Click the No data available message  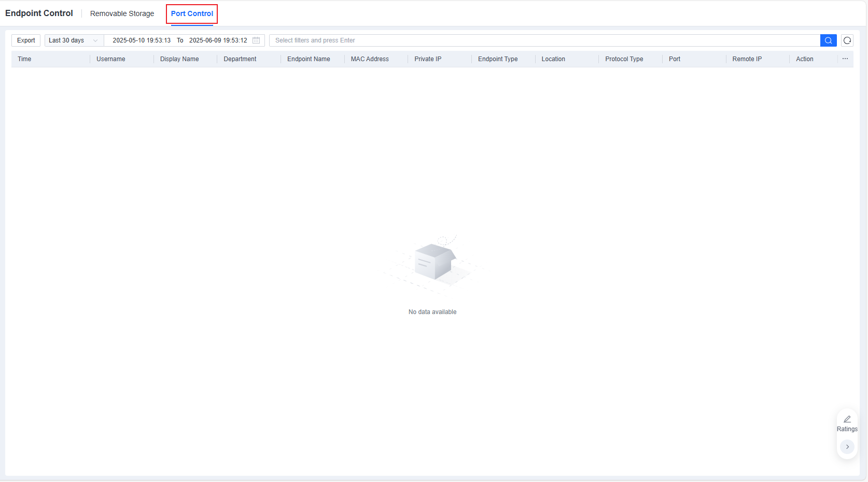(x=432, y=312)
